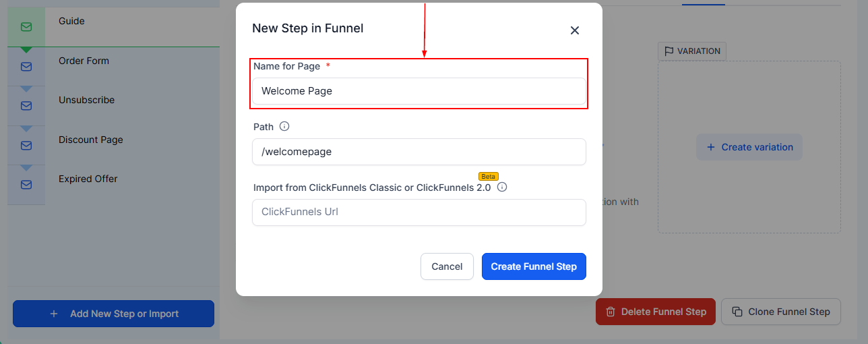Click Add New Step or Import
The width and height of the screenshot is (868, 344).
pyautogui.click(x=113, y=314)
